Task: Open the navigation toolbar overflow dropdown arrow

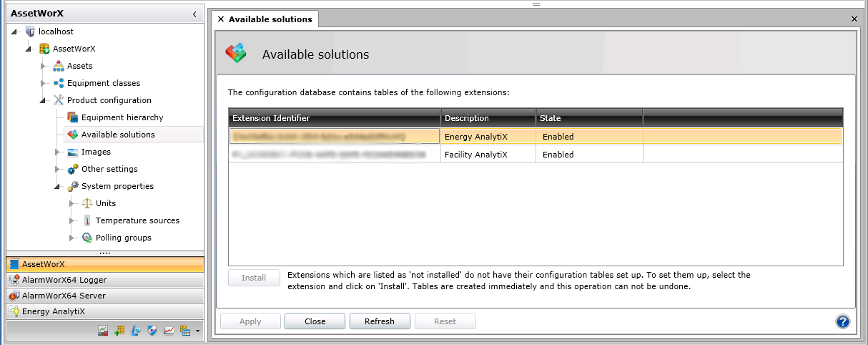Action: pyautogui.click(x=197, y=331)
